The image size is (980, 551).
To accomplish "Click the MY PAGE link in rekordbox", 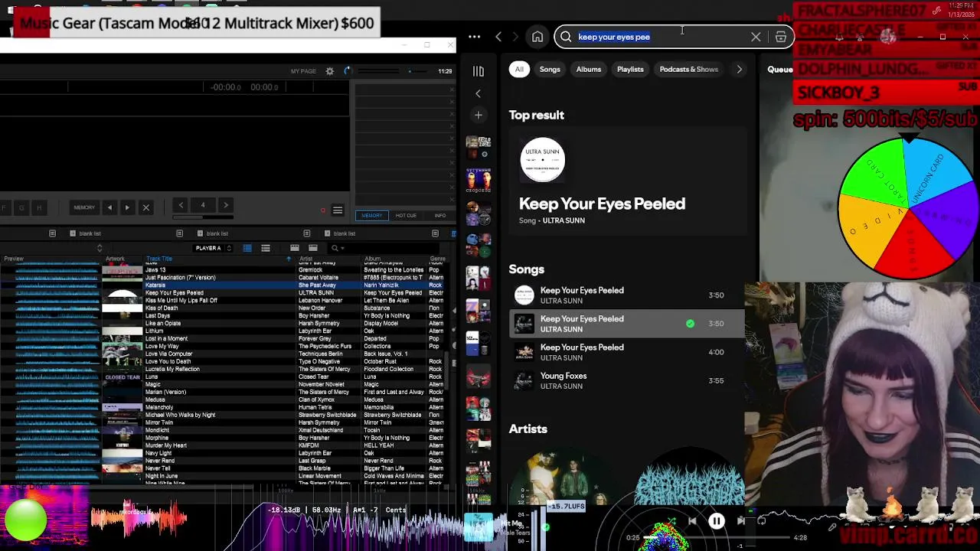I will [303, 71].
